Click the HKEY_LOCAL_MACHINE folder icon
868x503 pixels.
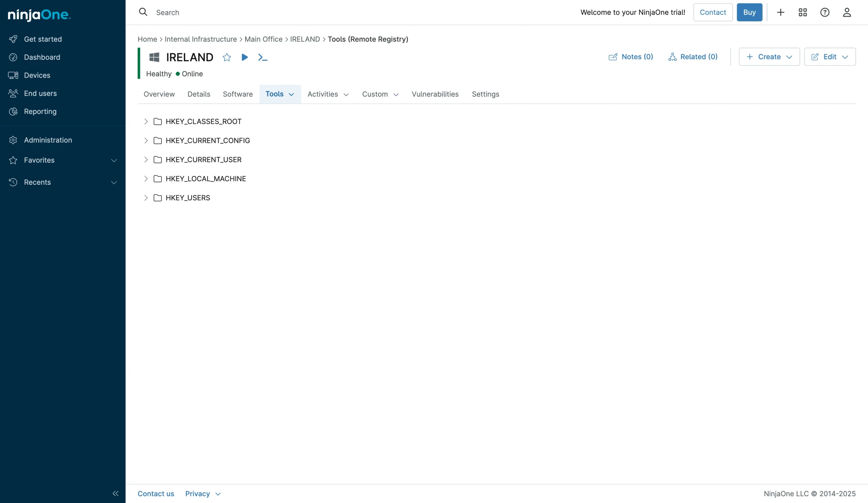pos(158,179)
